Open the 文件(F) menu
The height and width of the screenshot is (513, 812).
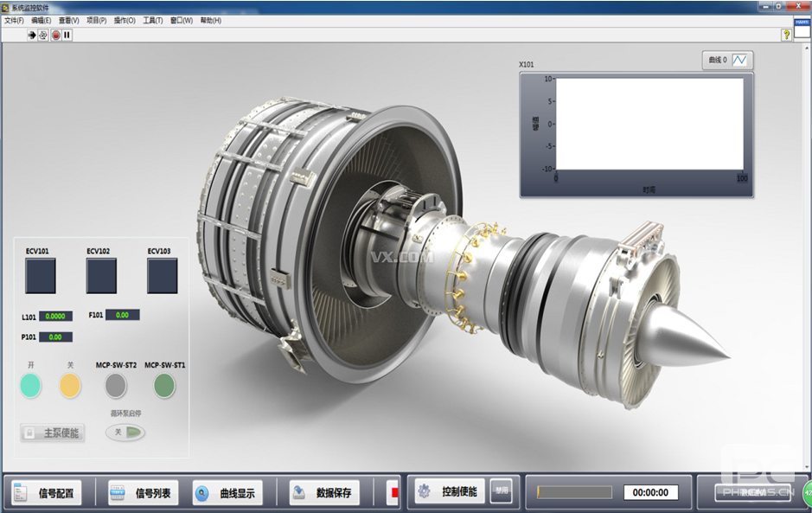coord(15,20)
